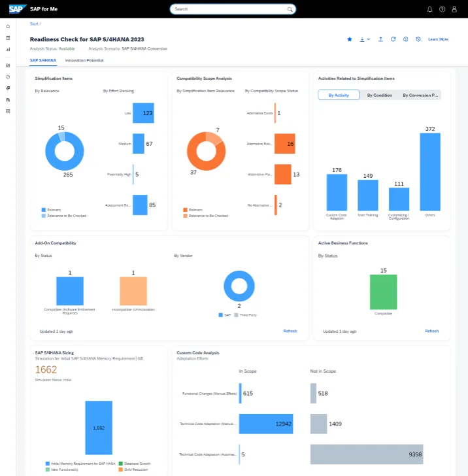The image size is (468, 476).
Task: Switch to the Innovation Potential tab
Action: (x=84, y=60)
